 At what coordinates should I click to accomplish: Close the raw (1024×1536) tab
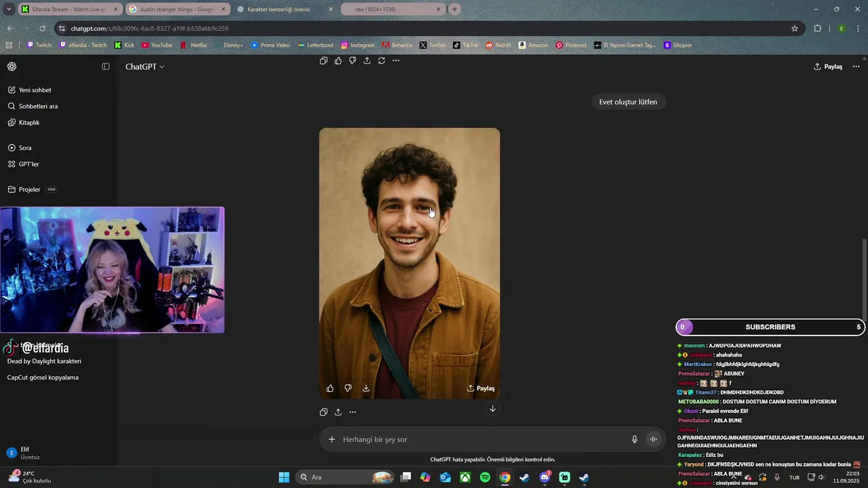[438, 9]
